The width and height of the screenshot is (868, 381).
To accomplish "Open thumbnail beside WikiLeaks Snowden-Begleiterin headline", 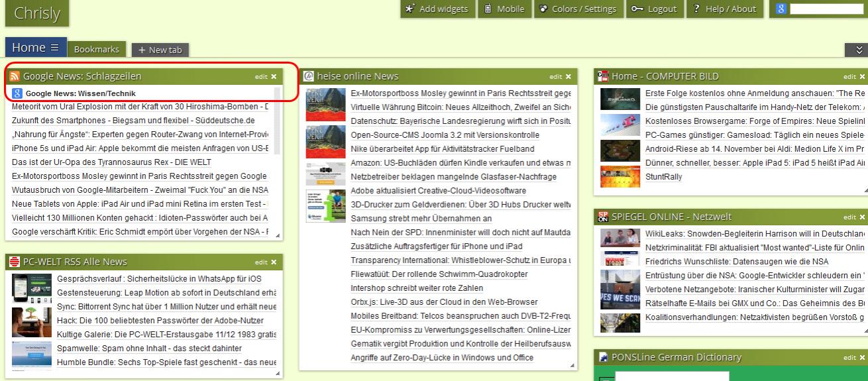I will coord(620,237).
